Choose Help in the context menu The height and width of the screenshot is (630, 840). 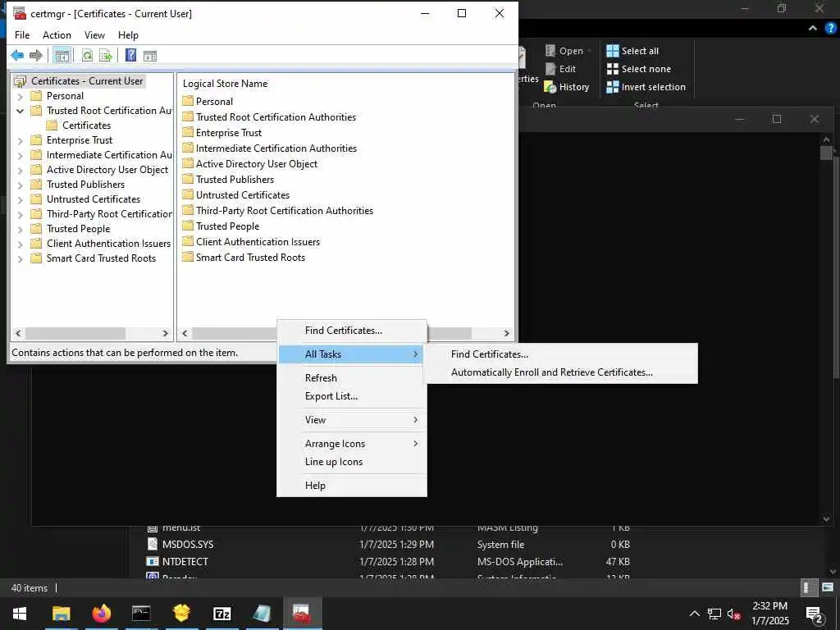pos(352,486)
